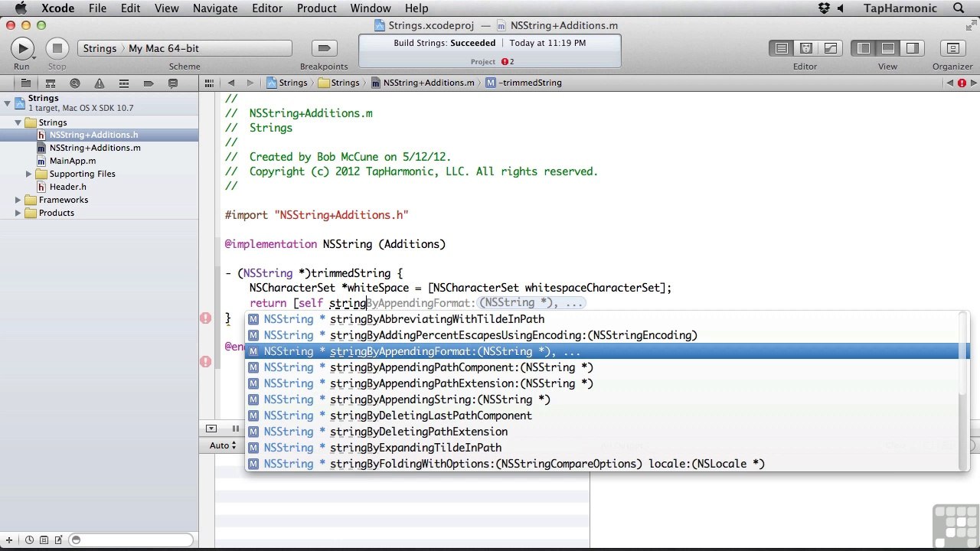Collapse the Strings group folder
This screenshot has width=980, height=551.
[18, 122]
